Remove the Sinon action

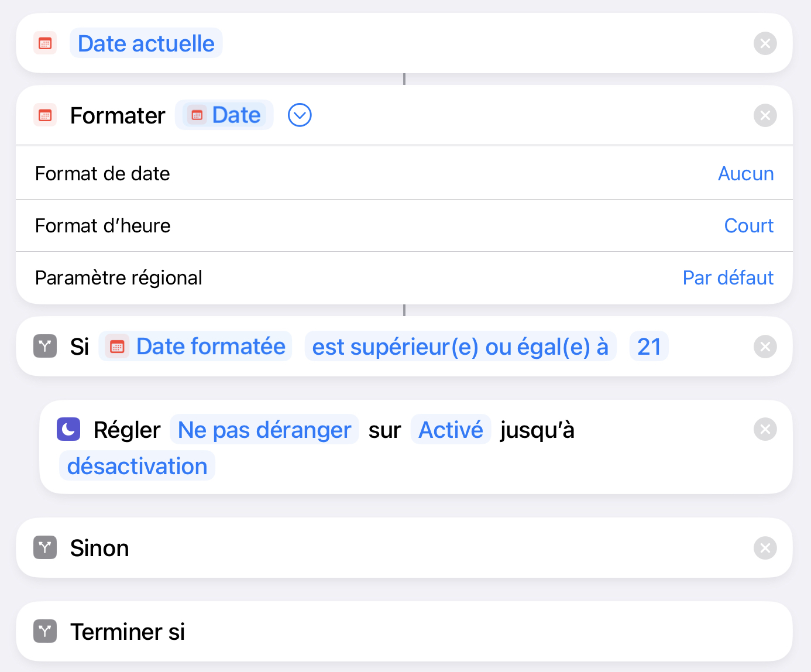[765, 548]
